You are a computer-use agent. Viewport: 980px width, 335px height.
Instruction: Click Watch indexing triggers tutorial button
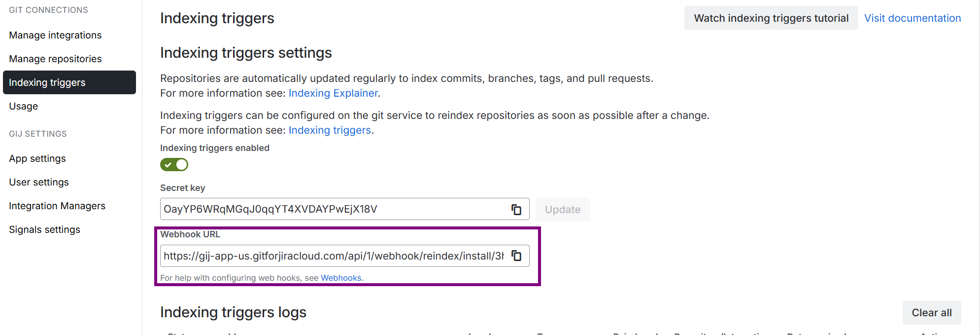[771, 18]
